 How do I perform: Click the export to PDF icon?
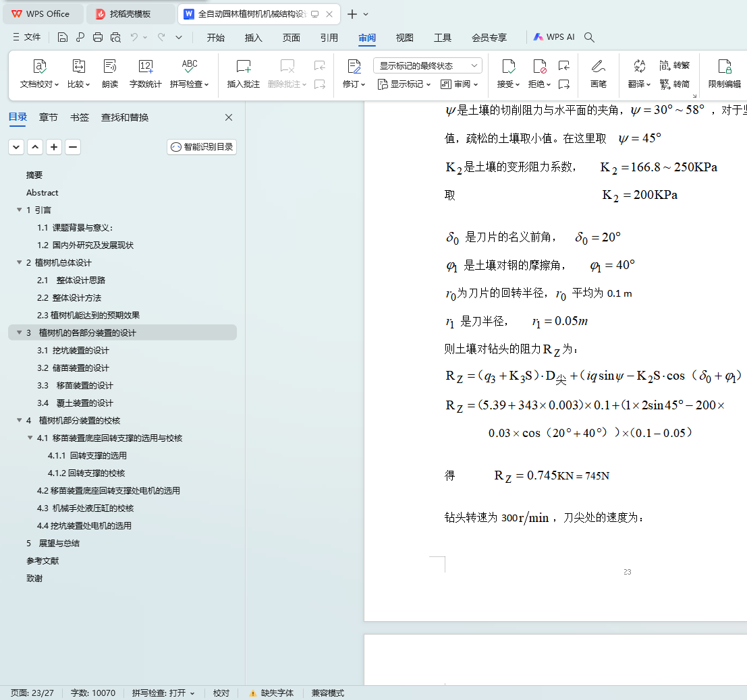pos(80,37)
